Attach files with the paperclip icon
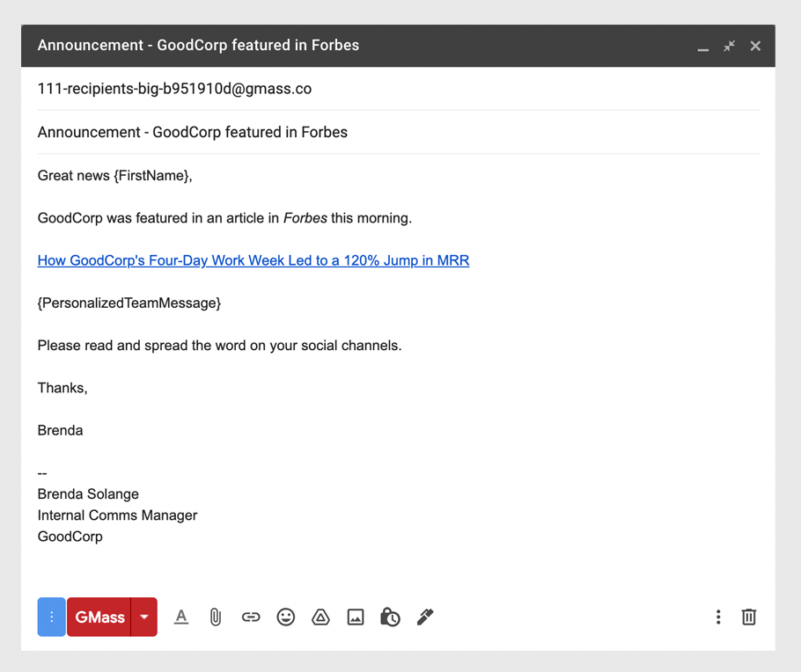801x672 pixels. click(x=216, y=617)
